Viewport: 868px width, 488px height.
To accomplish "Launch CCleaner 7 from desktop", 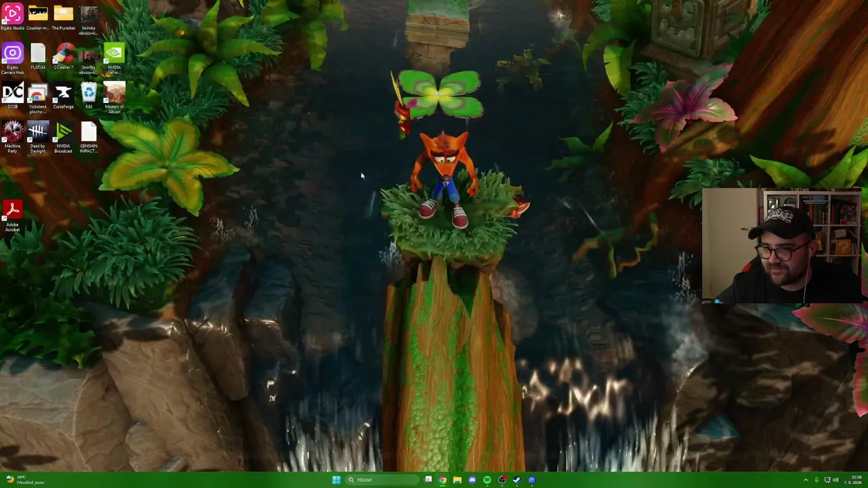I will 63,57.
